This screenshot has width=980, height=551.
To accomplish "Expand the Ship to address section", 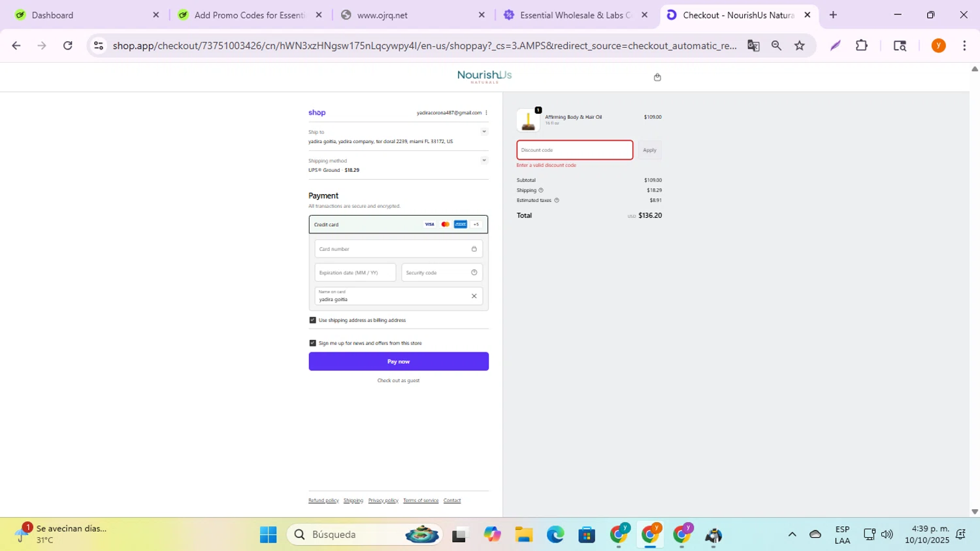I will click(484, 132).
